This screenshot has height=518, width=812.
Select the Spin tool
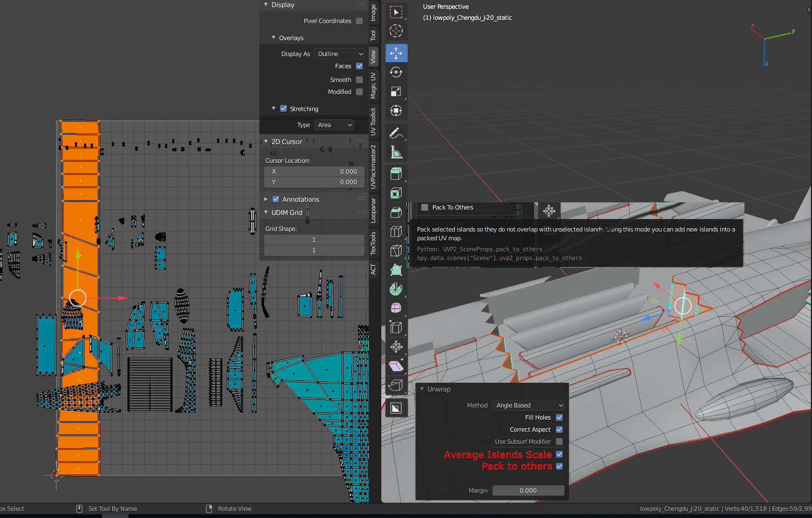coord(396,289)
